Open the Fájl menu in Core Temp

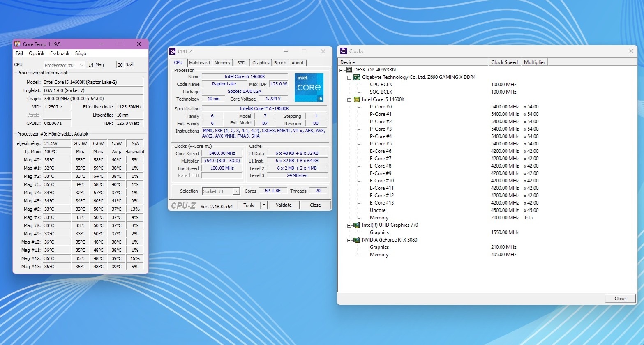pyautogui.click(x=19, y=53)
